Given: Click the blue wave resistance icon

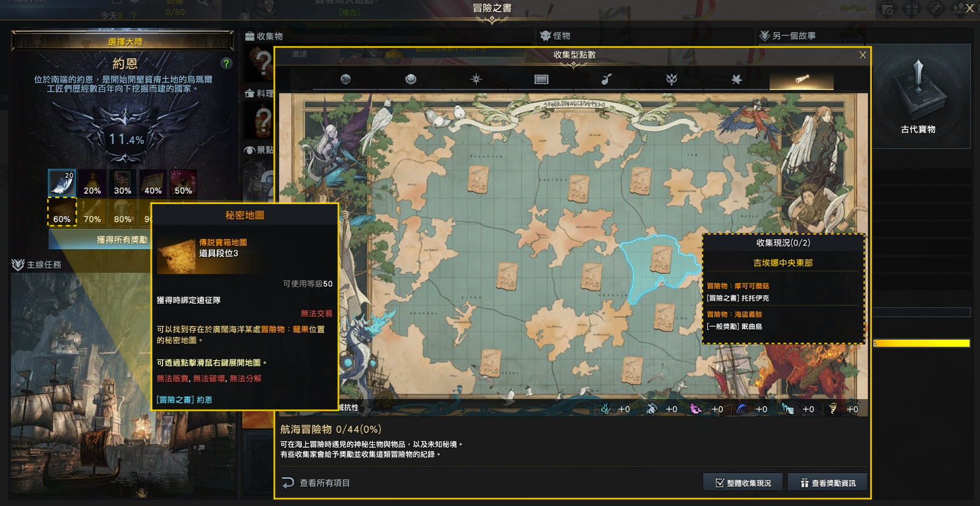Looking at the screenshot, I should [x=742, y=409].
